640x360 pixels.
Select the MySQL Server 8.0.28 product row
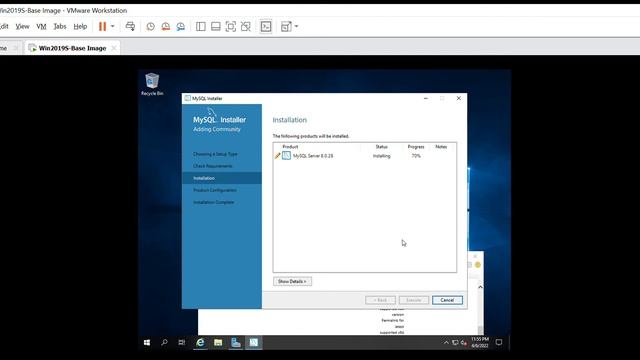[364, 156]
